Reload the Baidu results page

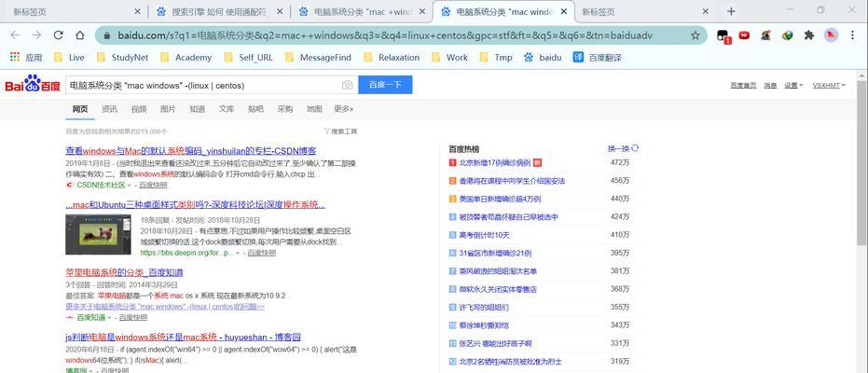click(x=58, y=35)
